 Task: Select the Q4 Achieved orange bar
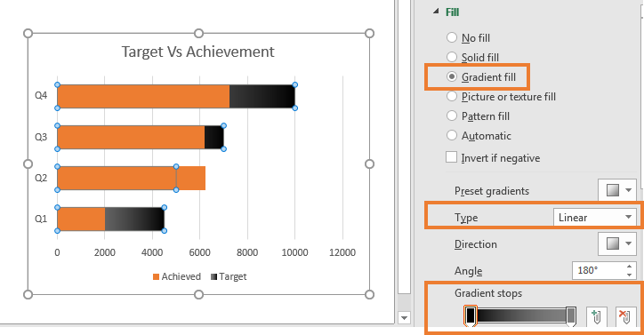143,97
